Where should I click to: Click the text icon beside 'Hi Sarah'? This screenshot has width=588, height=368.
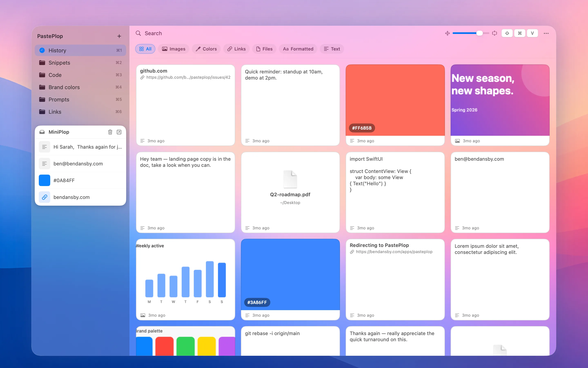tap(45, 147)
